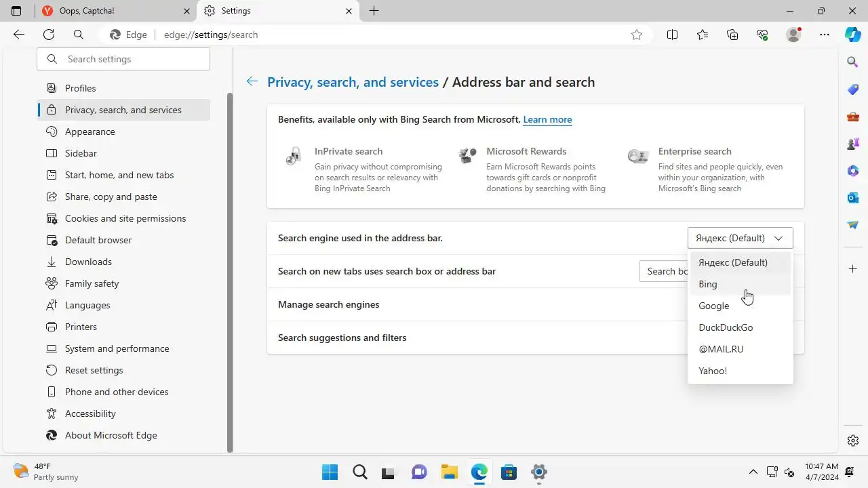Click the profile avatar icon
Viewport: 868px width, 488px height.
[793, 35]
